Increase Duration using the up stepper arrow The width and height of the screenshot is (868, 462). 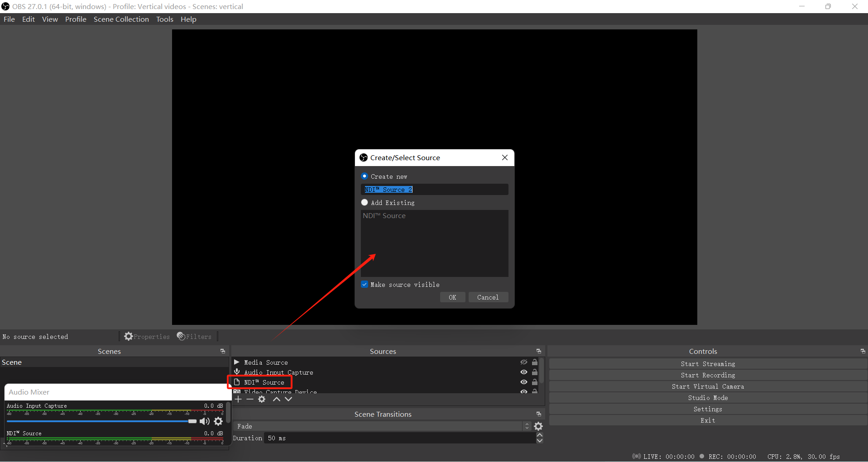539,435
